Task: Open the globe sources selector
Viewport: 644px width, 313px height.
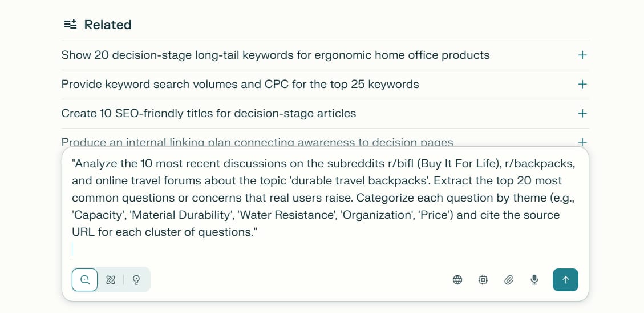Action: tap(457, 280)
